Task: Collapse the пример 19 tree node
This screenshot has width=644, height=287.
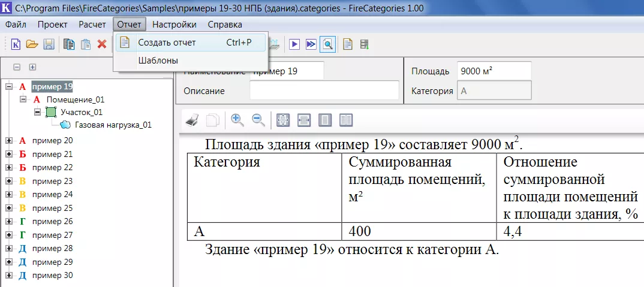Action: tap(9, 87)
